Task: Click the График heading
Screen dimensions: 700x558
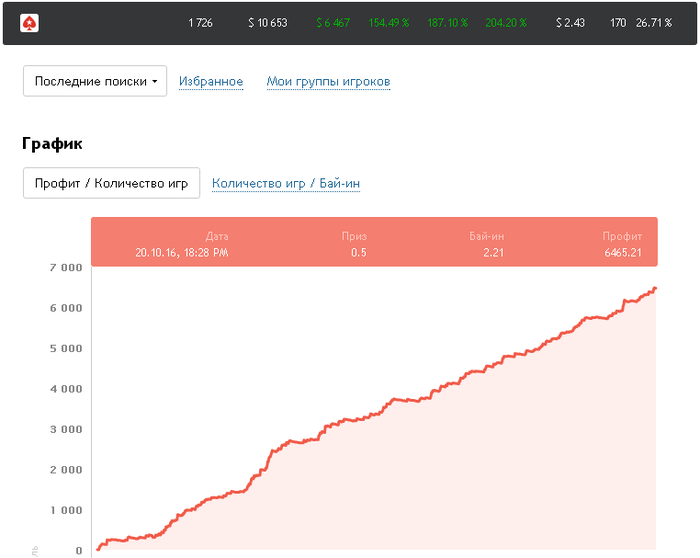Action: pyautogui.click(x=52, y=144)
